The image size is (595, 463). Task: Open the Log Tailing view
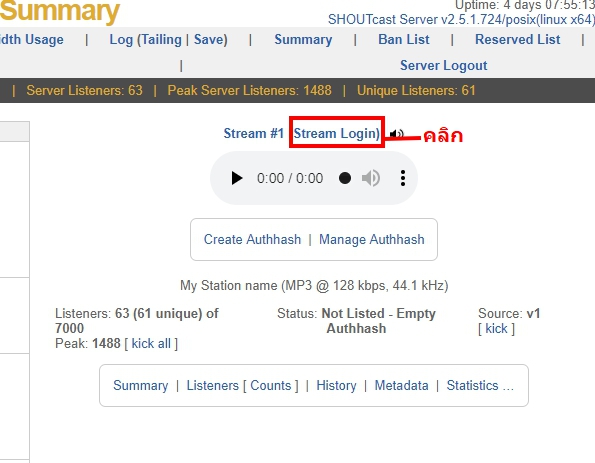[160, 39]
